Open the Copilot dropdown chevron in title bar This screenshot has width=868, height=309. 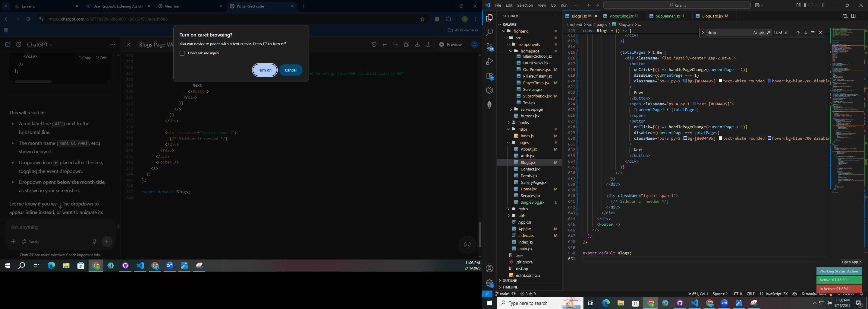[762, 5]
